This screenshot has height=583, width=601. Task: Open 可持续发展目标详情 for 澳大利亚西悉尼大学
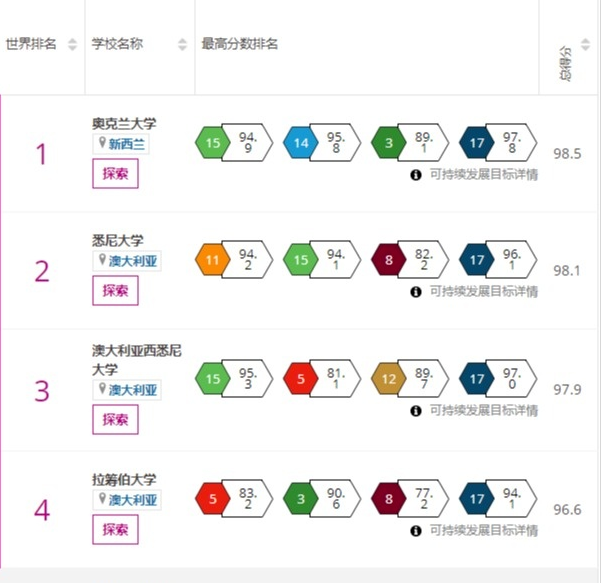[484, 411]
